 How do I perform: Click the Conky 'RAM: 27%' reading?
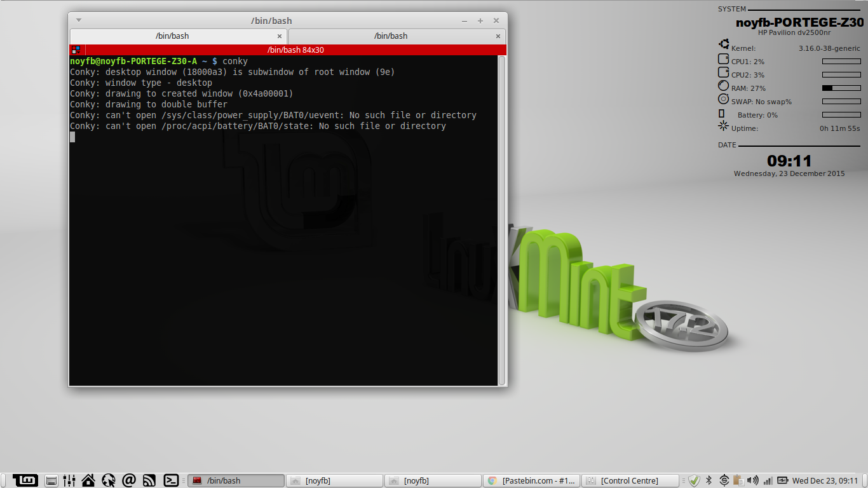(749, 88)
